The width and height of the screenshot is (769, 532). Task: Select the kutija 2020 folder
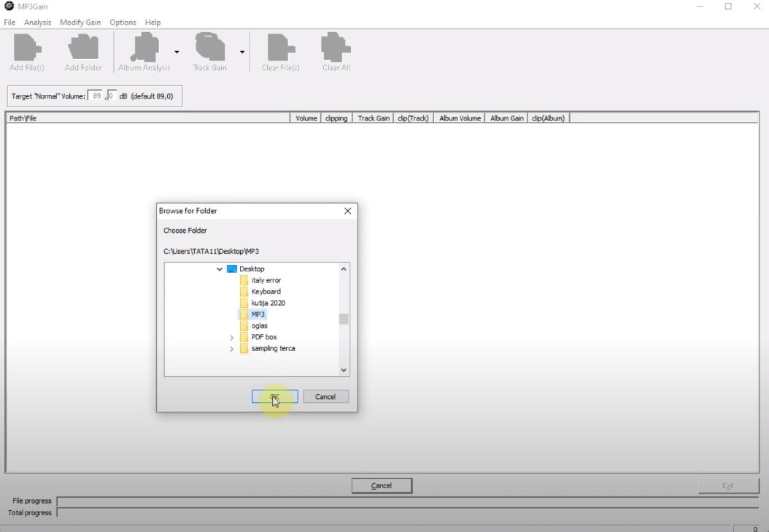coord(268,303)
